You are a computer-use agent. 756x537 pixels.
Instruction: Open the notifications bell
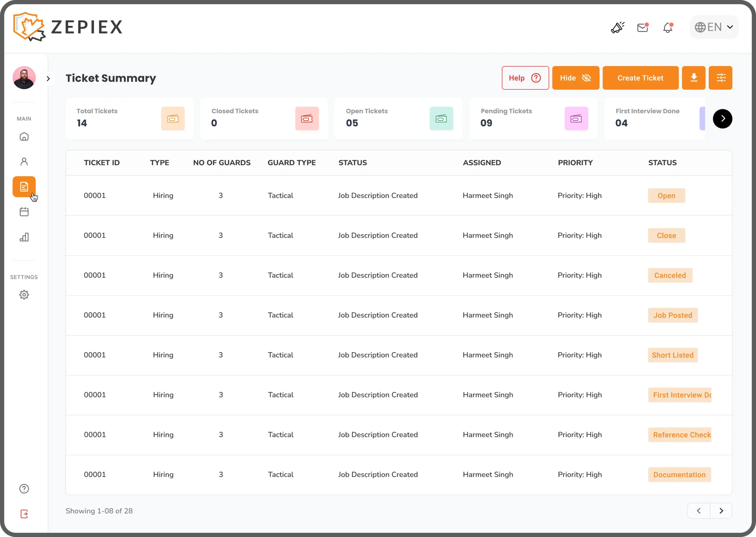tap(668, 27)
